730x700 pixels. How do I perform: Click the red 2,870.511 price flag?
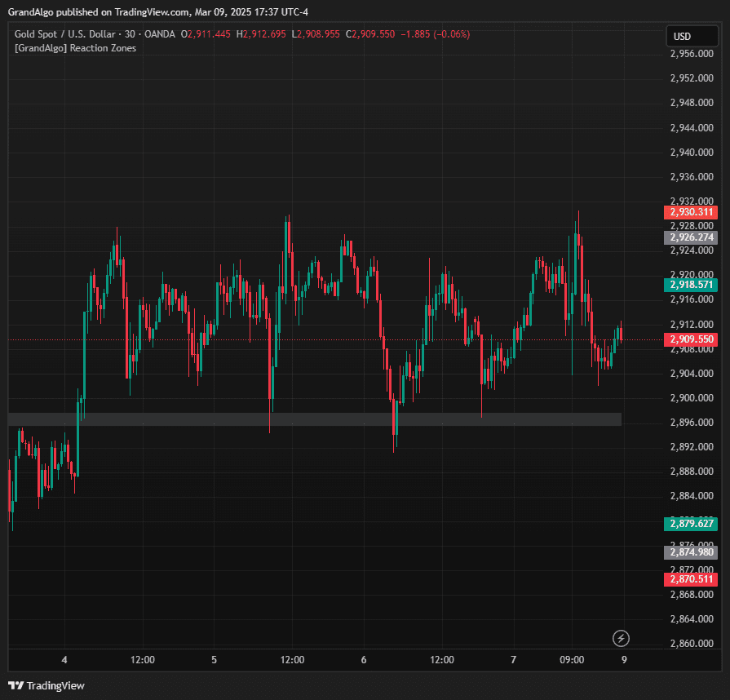coord(690,580)
